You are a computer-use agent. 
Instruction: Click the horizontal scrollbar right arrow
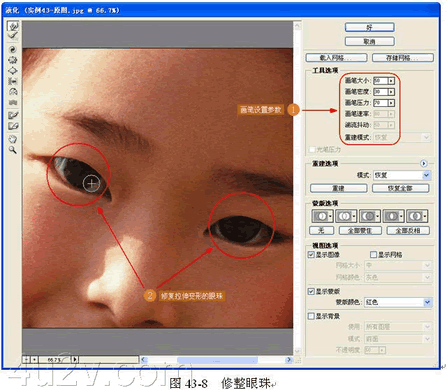click(289, 360)
